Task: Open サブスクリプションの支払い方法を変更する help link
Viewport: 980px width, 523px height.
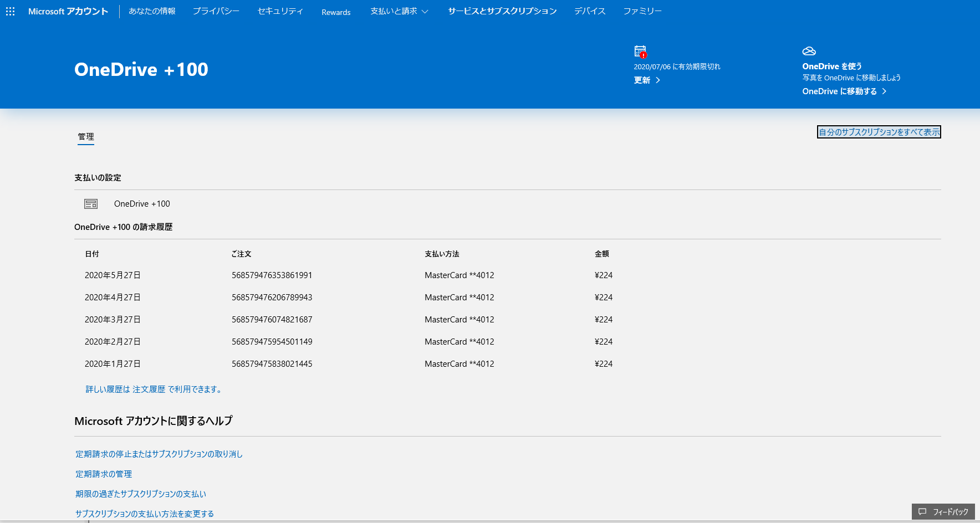Action: click(x=145, y=514)
